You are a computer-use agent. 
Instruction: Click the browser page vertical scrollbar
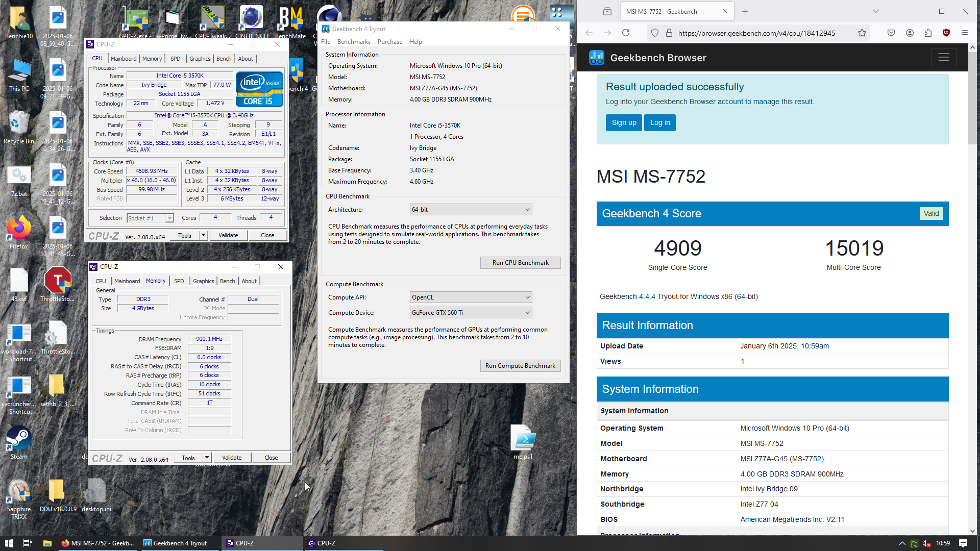[x=972, y=97]
